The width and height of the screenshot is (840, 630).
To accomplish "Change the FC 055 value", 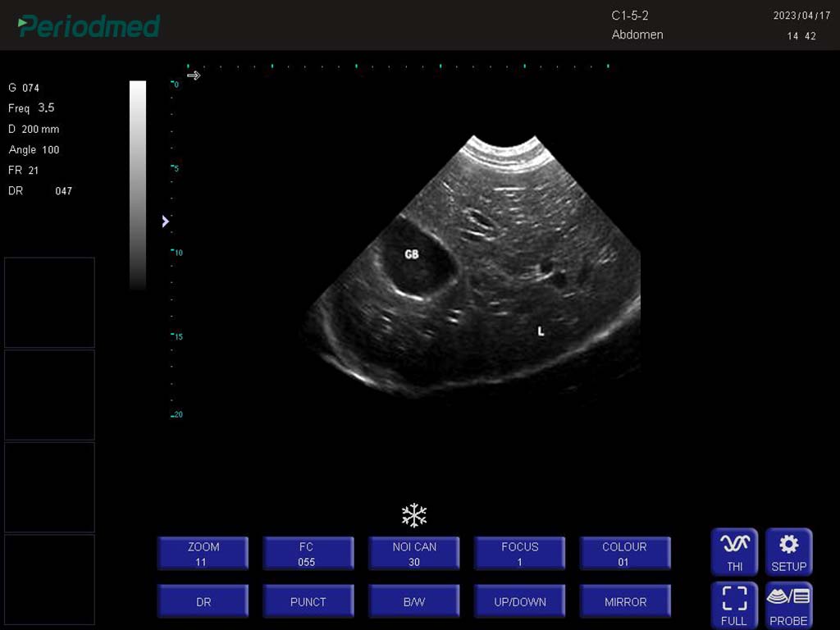I will [308, 554].
